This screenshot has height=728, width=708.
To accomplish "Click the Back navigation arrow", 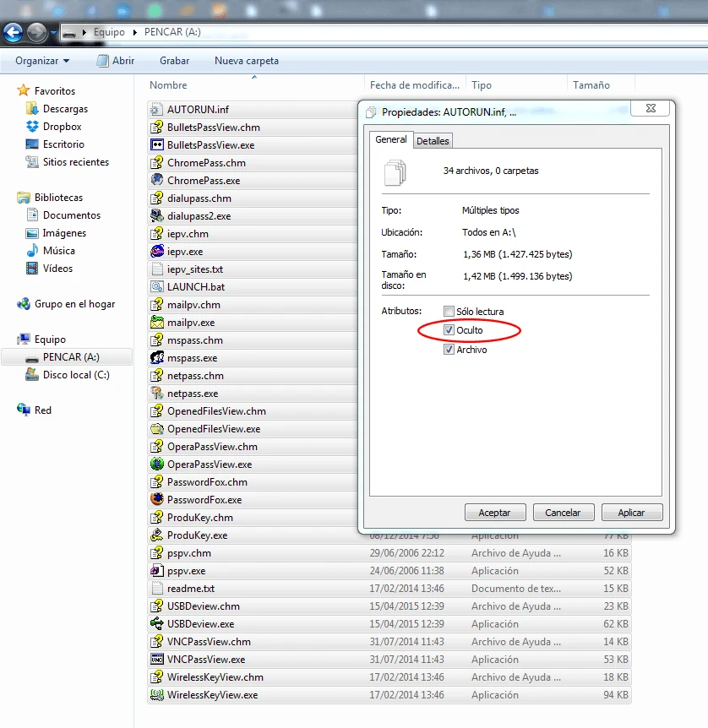I will pos(13,32).
